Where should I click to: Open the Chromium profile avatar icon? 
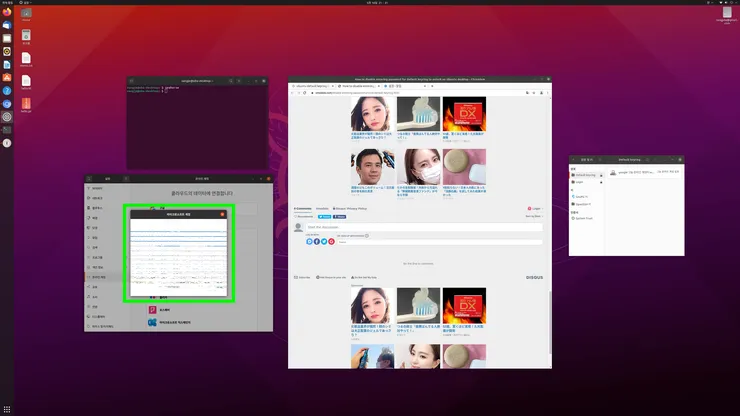pyautogui.click(x=541, y=93)
